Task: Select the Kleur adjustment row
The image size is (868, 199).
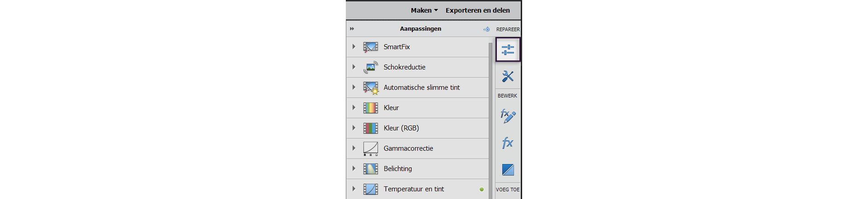Action: [418, 108]
